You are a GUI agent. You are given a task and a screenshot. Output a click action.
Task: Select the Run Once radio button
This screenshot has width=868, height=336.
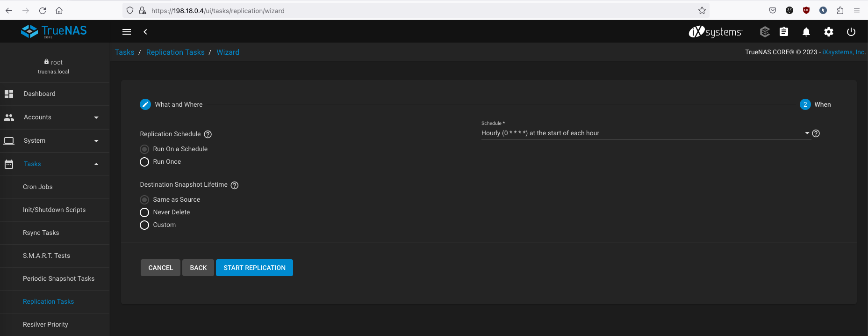coord(144,162)
